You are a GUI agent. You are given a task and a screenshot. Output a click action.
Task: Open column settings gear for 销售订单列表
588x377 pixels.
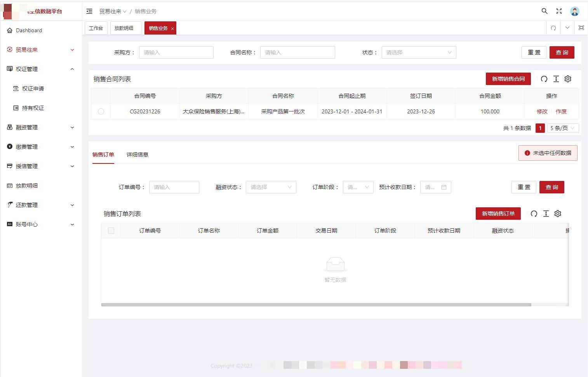[558, 214]
